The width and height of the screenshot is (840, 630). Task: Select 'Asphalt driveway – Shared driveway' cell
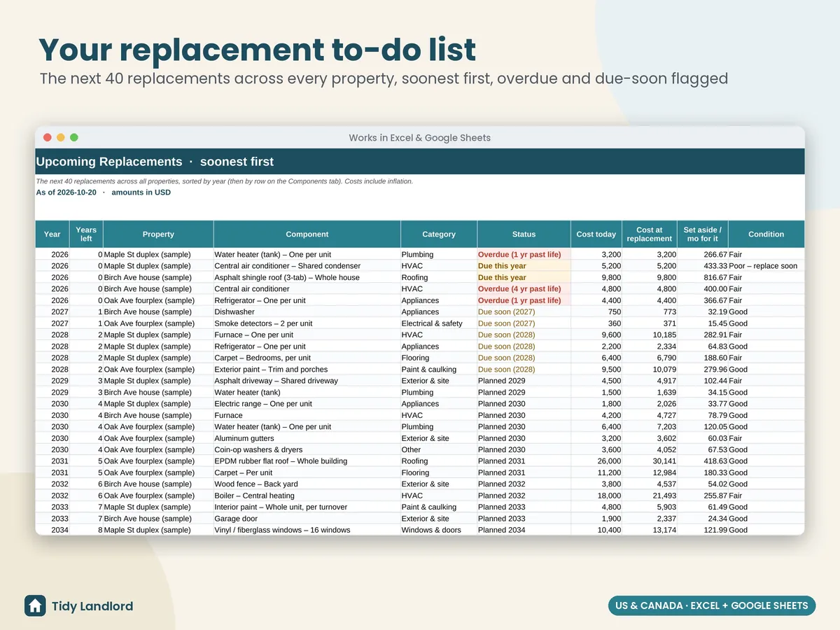point(307,381)
